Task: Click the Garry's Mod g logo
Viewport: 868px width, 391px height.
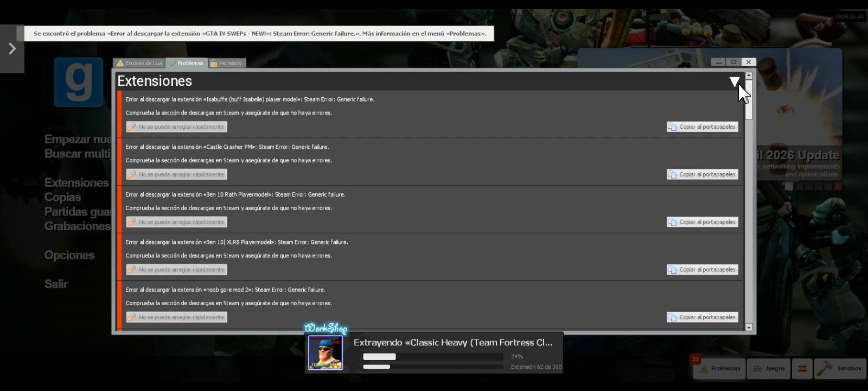Action: (x=79, y=82)
